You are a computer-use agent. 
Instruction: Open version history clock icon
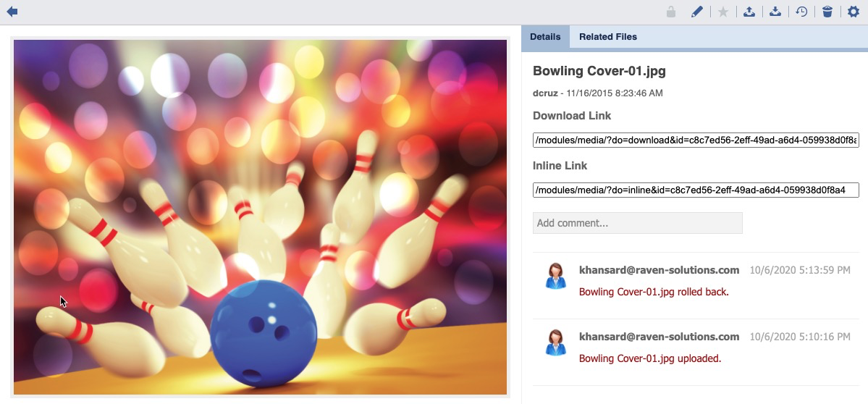point(801,12)
